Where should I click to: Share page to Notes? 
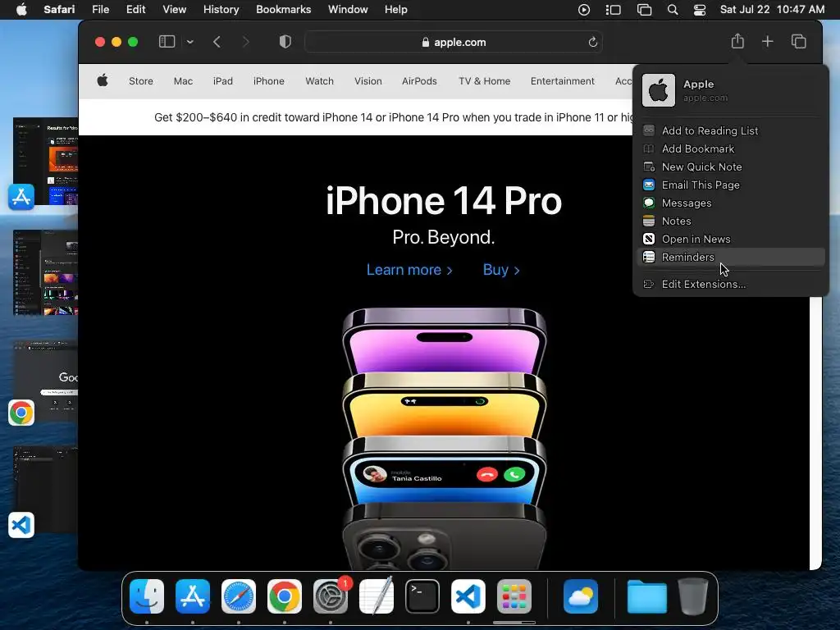point(731,221)
